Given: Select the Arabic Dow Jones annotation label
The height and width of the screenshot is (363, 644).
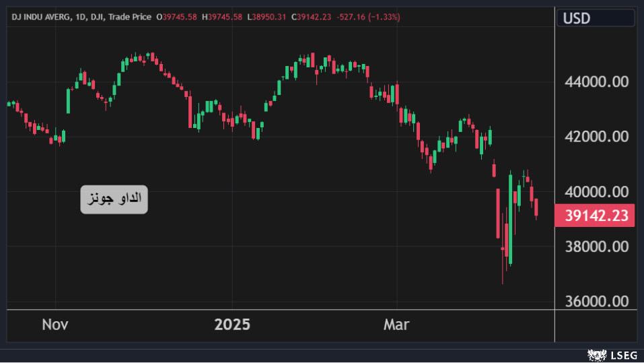Looking at the screenshot, I should 114,199.
